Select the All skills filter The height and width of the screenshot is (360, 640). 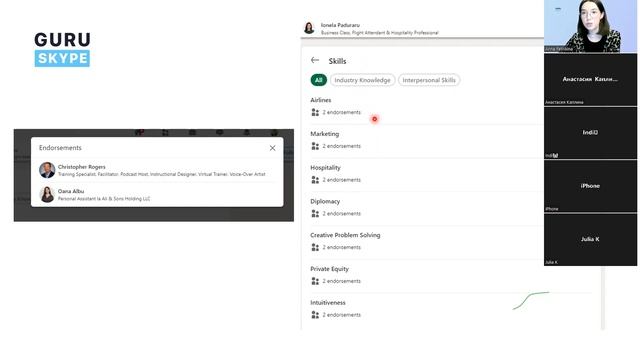[318, 80]
